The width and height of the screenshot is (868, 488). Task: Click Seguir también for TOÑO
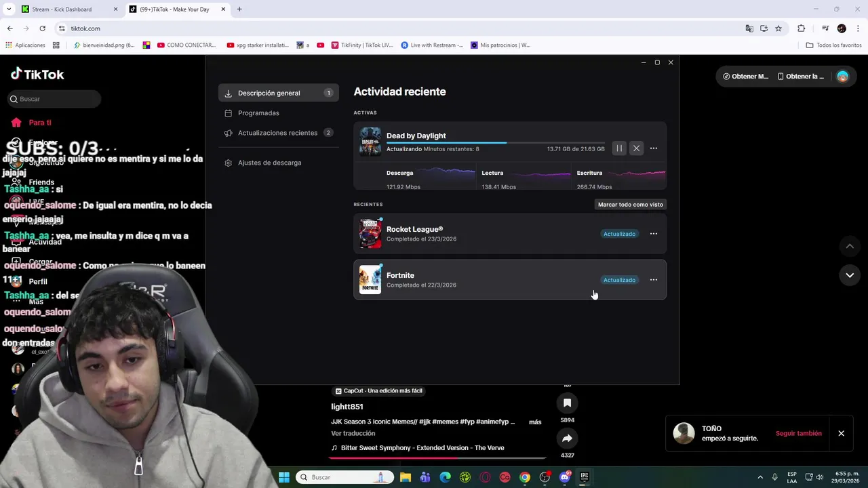coord(798,433)
